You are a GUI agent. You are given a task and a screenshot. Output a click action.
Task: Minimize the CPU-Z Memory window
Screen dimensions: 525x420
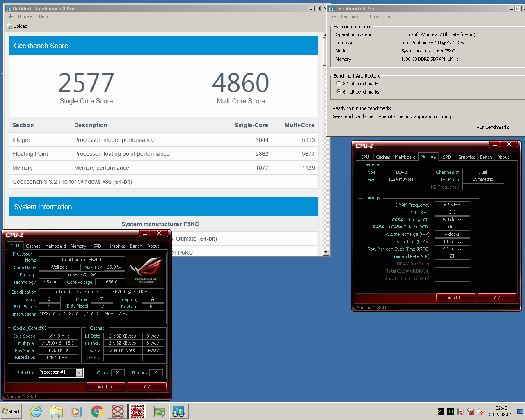495,144
